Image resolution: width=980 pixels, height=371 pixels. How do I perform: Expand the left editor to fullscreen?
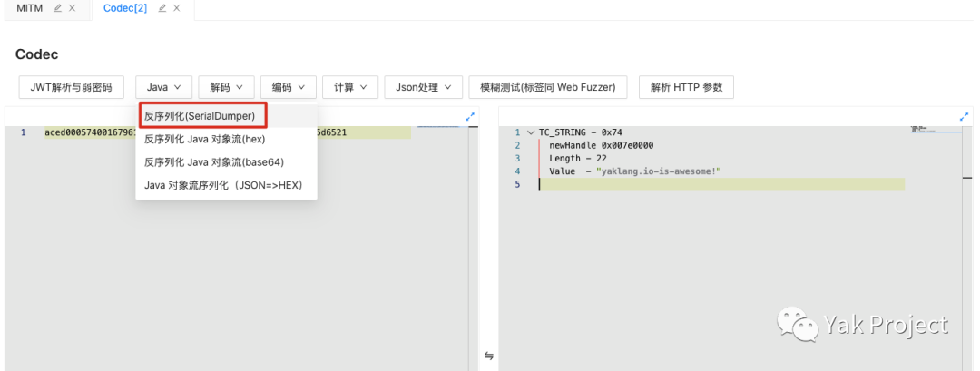tap(470, 117)
